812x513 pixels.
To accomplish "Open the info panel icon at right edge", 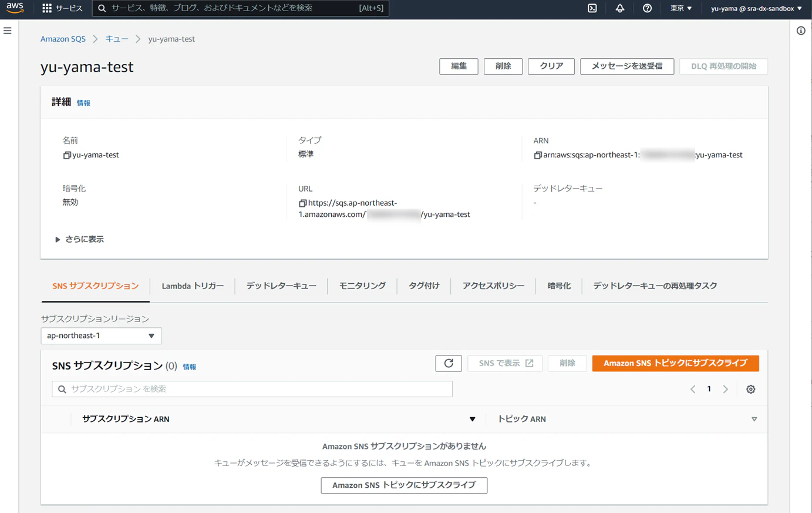I will pos(801,31).
